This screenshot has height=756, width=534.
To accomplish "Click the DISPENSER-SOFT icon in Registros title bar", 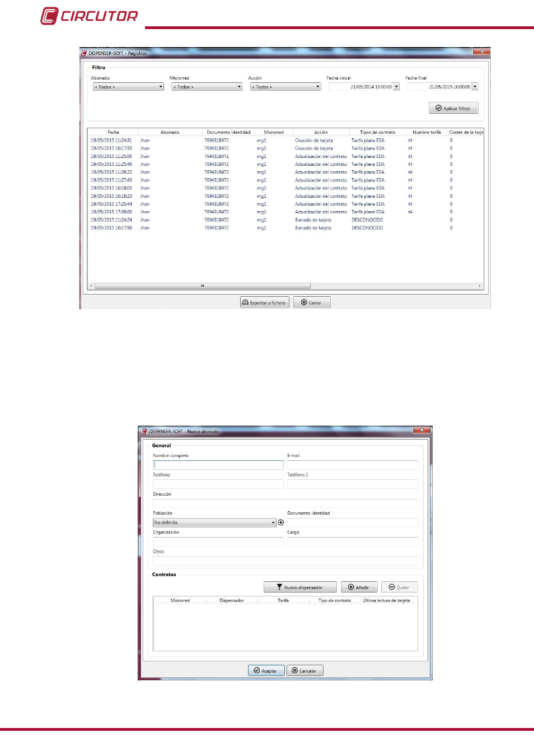I will coord(84,53).
